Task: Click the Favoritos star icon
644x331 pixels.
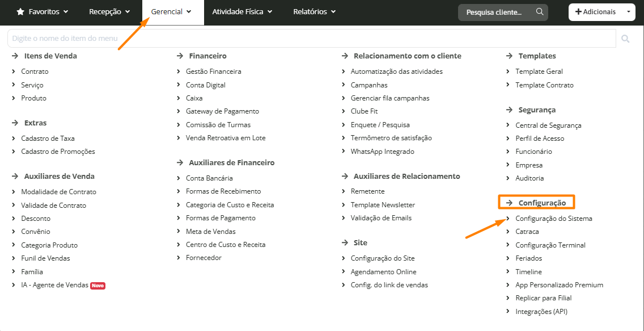Action: (20, 11)
